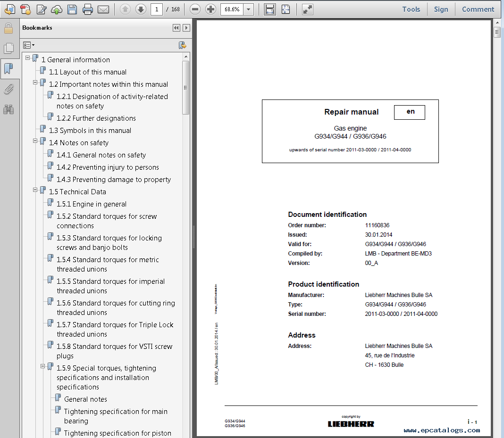The height and width of the screenshot is (438, 504).
Task: Open the General notes bookmark
Action: point(85,399)
